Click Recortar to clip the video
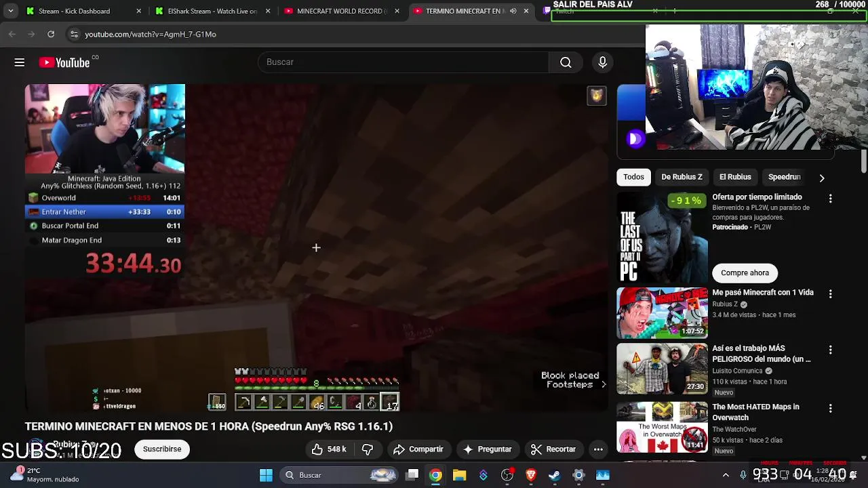The image size is (868, 488). click(553, 449)
